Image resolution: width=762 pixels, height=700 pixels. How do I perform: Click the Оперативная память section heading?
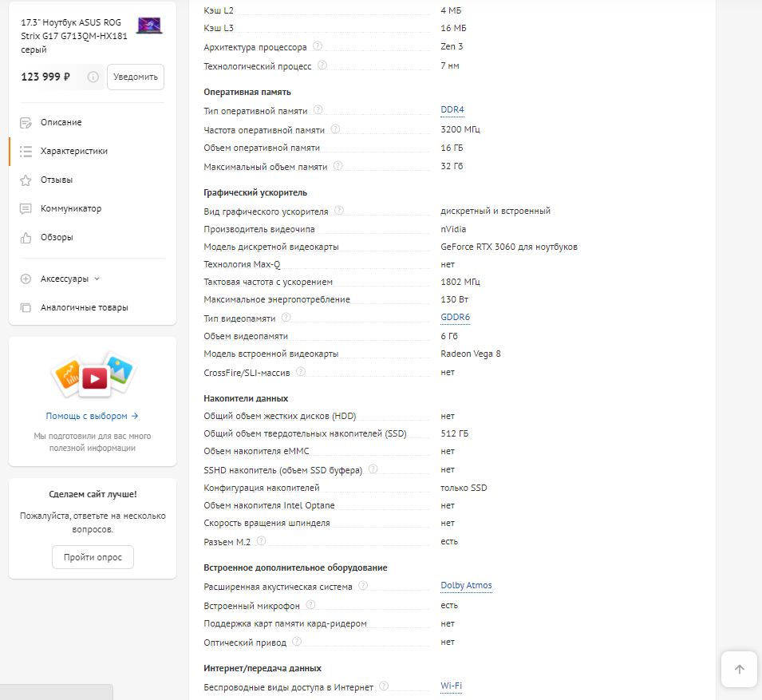[x=247, y=92]
